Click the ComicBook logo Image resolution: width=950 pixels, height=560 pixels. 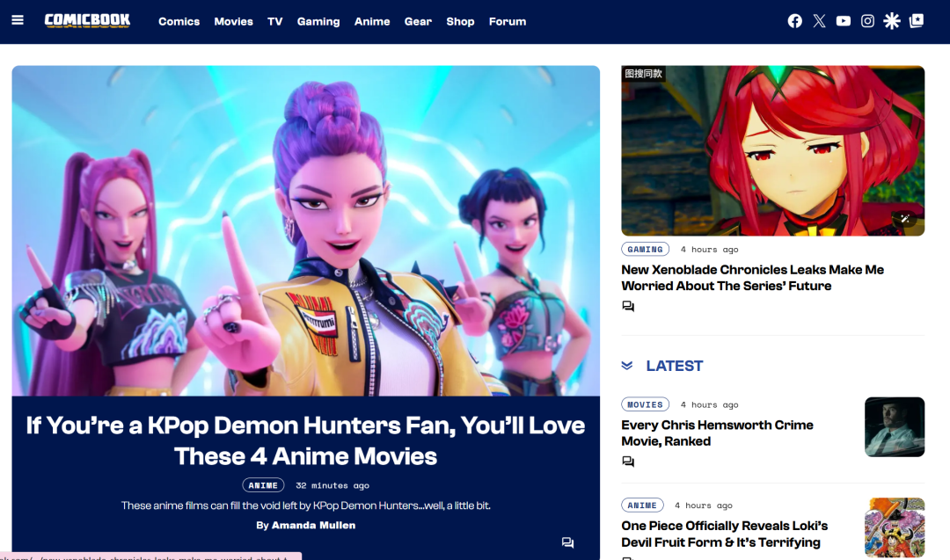click(x=87, y=20)
